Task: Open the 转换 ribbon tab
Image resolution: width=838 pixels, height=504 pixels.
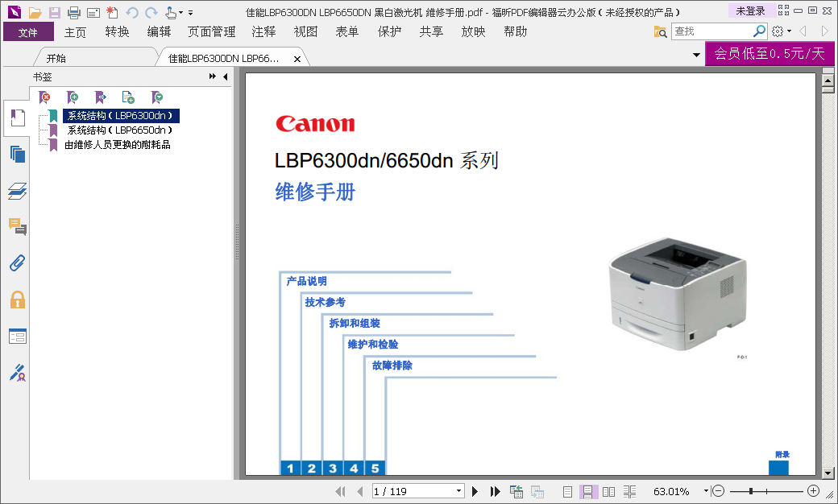Action: (117, 32)
